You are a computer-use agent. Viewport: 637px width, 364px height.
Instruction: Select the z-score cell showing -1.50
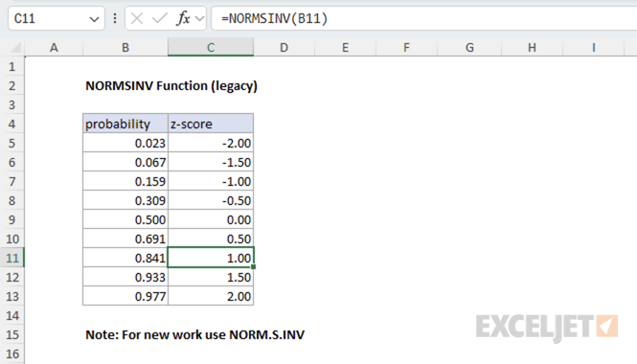point(211,162)
